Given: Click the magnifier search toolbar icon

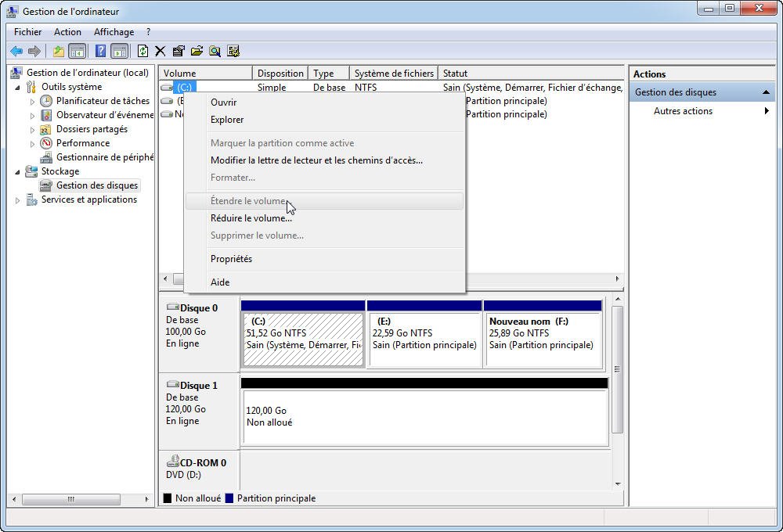Looking at the screenshot, I should [x=215, y=51].
